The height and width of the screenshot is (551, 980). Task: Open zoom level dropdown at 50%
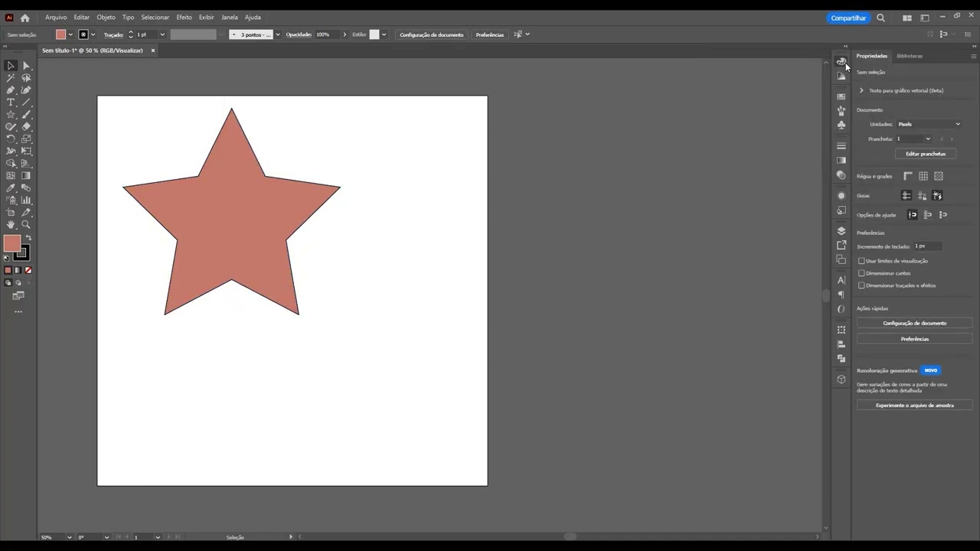pos(69,537)
